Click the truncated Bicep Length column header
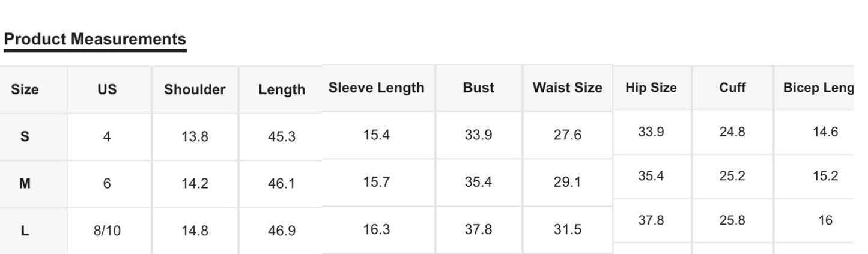The width and height of the screenshot is (868, 254). click(818, 88)
